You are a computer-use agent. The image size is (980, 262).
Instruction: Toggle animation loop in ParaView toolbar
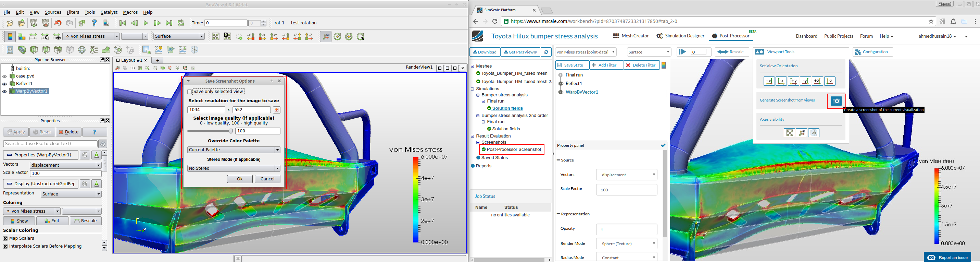[181, 23]
